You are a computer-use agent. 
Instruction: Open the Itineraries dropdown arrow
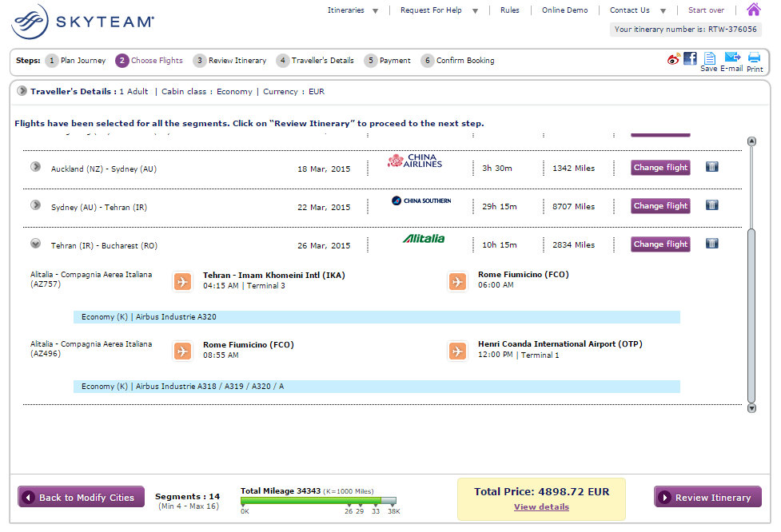pyautogui.click(x=376, y=11)
